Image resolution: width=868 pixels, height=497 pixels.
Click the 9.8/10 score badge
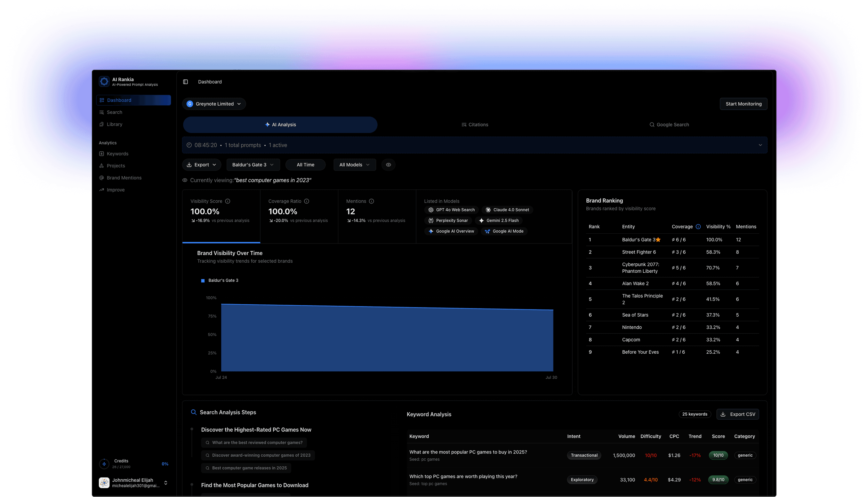point(718,480)
